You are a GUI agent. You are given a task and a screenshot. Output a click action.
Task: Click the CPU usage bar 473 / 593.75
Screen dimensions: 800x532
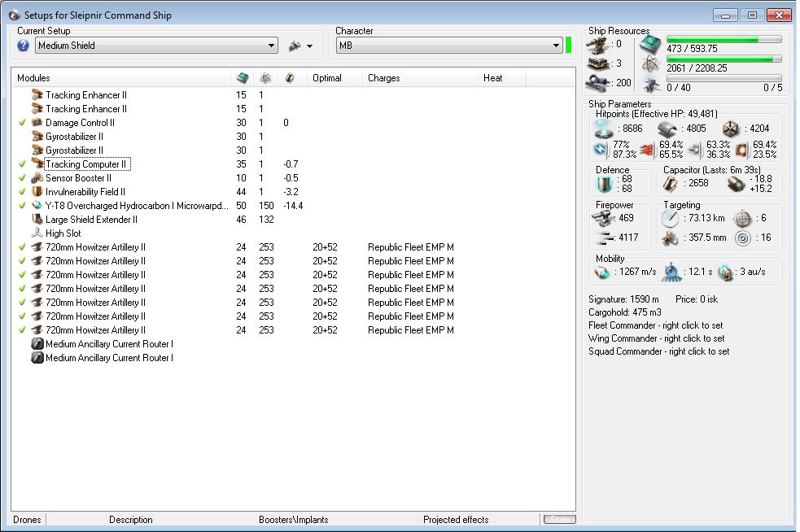click(x=724, y=39)
